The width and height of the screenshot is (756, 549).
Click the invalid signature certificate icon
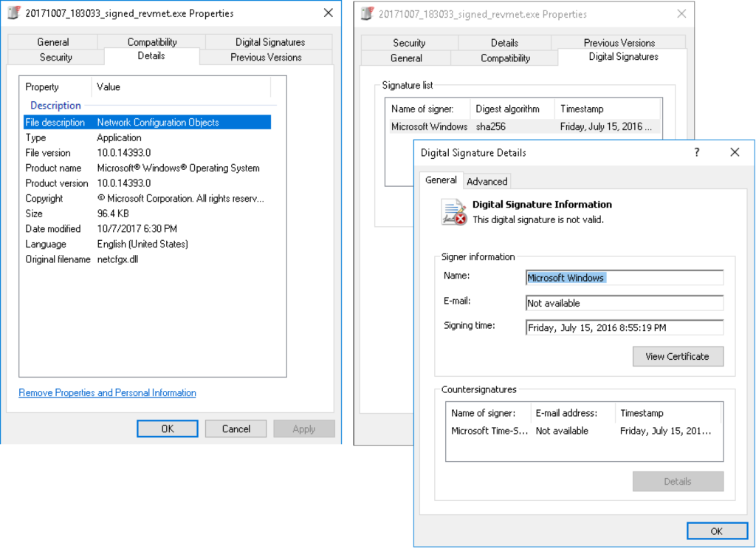454,212
